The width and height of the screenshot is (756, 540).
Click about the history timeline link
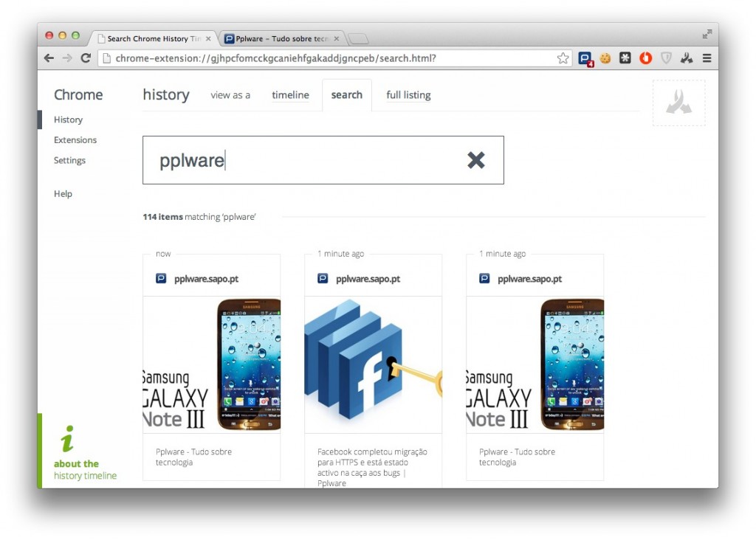tap(85, 470)
